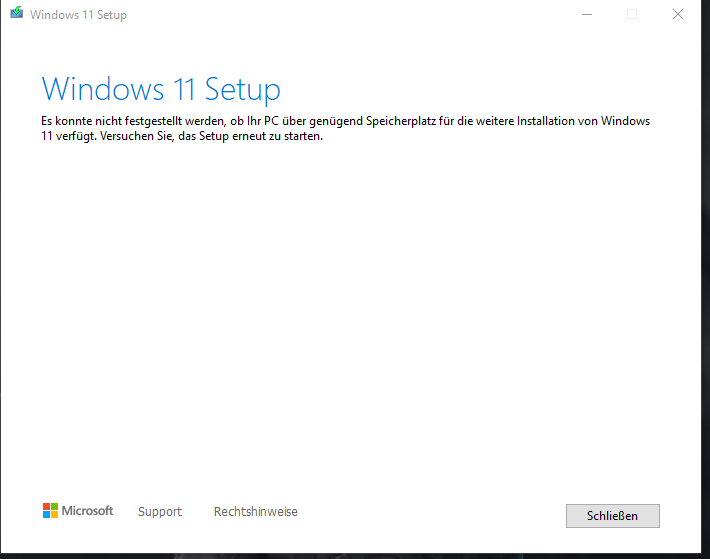
Task: Click the large Windows 11 Setup heading
Action: point(161,89)
